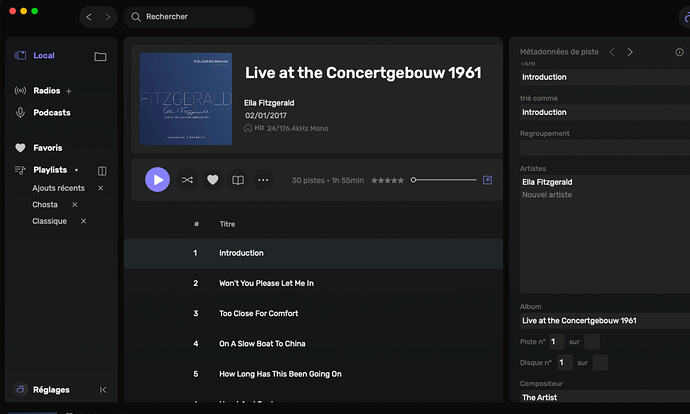Open the Ajouts récents playlist
The image size is (690, 414).
click(x=58, y=188)
